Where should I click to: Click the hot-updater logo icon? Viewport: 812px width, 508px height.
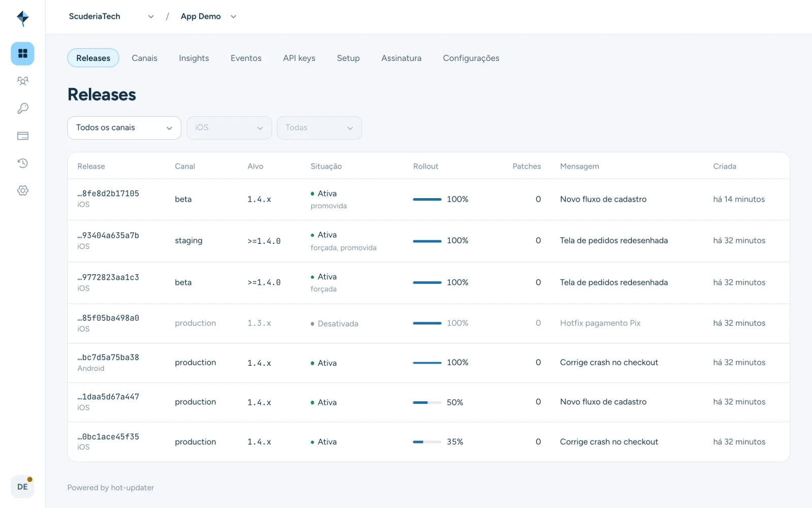[x=22, y=18]
